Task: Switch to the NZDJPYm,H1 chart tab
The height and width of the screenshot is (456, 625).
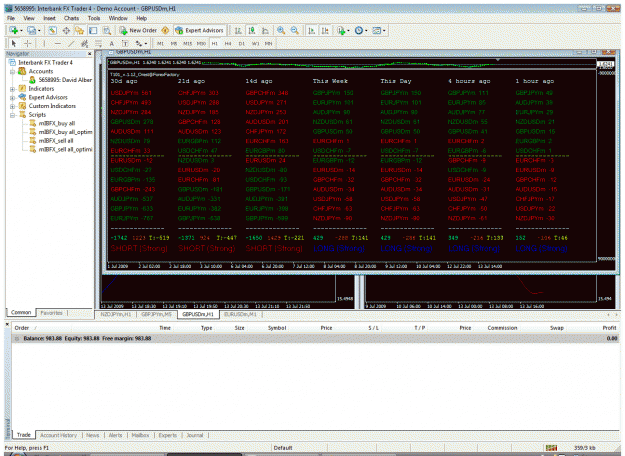Action: [x=116, y=314]
